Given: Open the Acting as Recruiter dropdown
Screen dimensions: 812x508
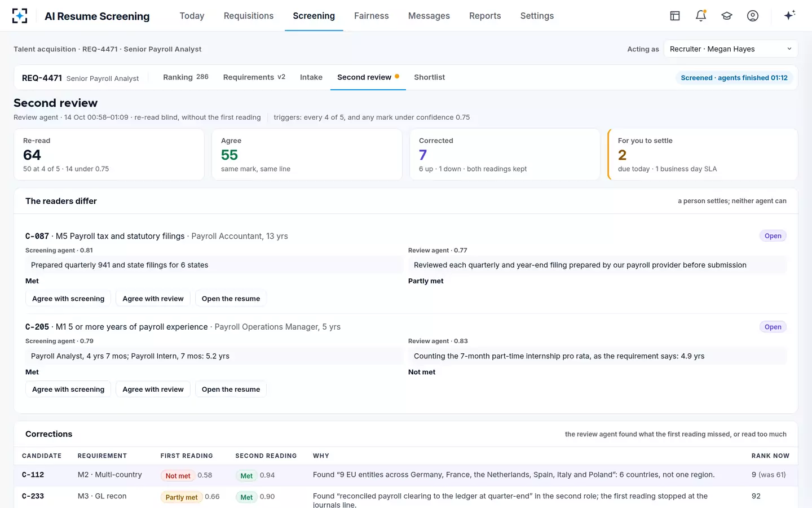Looking at the screenshot, I should (731, 49).
